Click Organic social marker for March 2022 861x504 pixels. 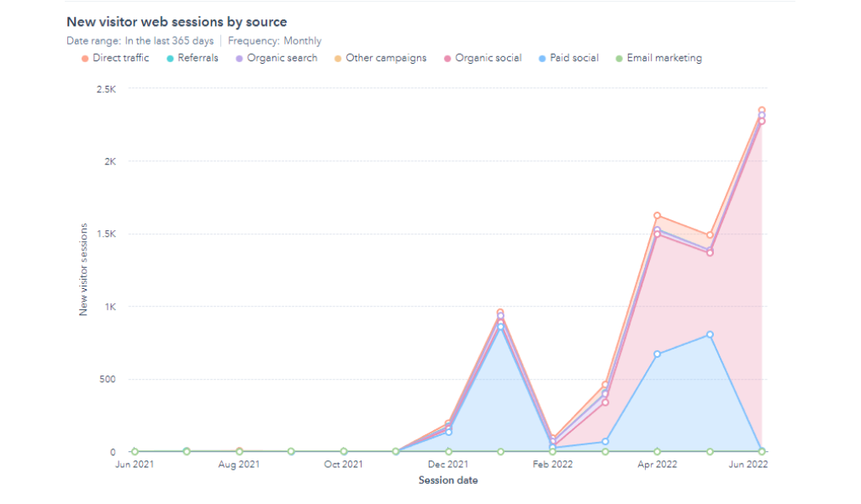(605, 402)
